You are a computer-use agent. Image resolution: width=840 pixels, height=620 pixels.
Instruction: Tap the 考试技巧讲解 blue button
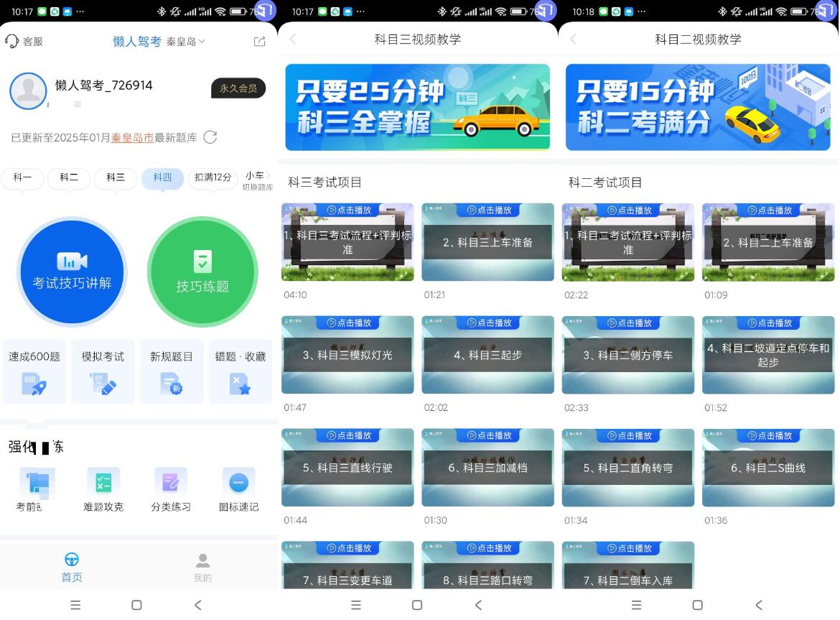pos(72,272)
